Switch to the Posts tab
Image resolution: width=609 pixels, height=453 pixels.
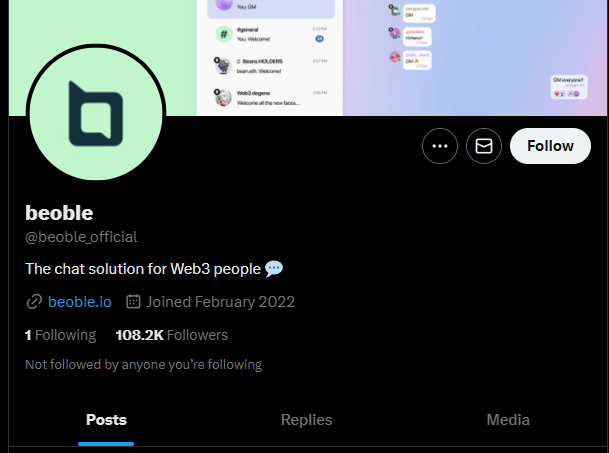pyautogui.click(x=106, y=420)
